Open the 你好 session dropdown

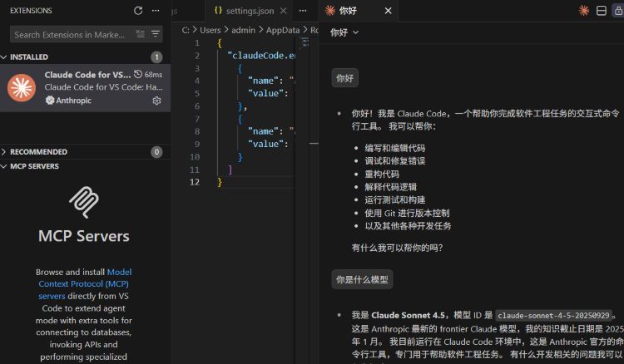pyautogui.click(x=344, y=32)
